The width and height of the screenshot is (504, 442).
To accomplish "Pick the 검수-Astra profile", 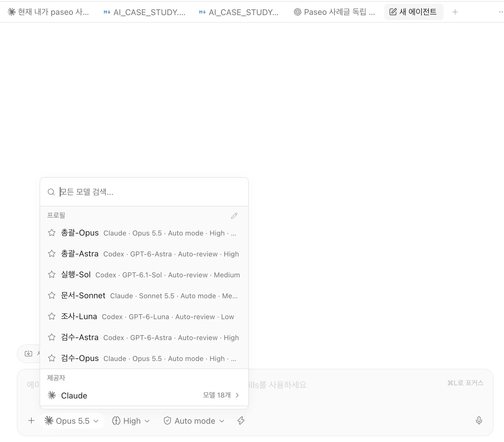I will click(144, 337).
